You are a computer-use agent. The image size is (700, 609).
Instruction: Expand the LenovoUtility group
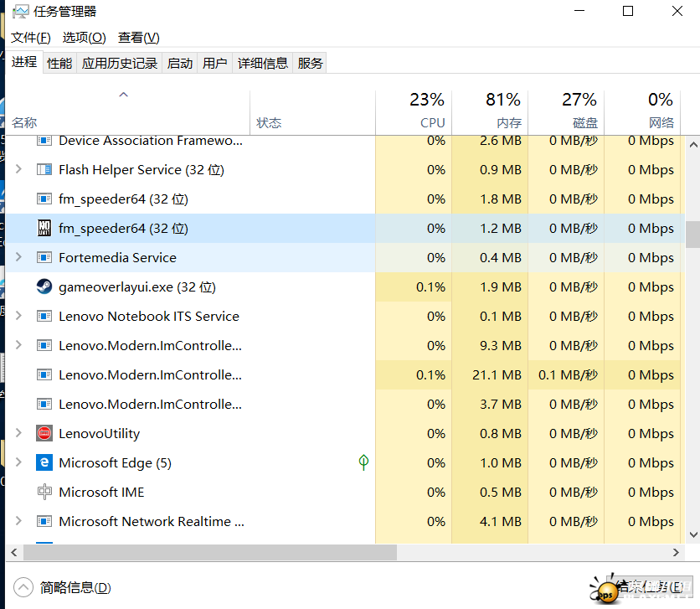(18, 433)
